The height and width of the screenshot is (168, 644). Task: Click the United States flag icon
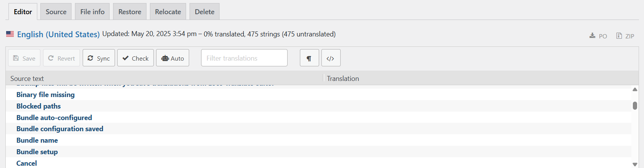[10, 34]
